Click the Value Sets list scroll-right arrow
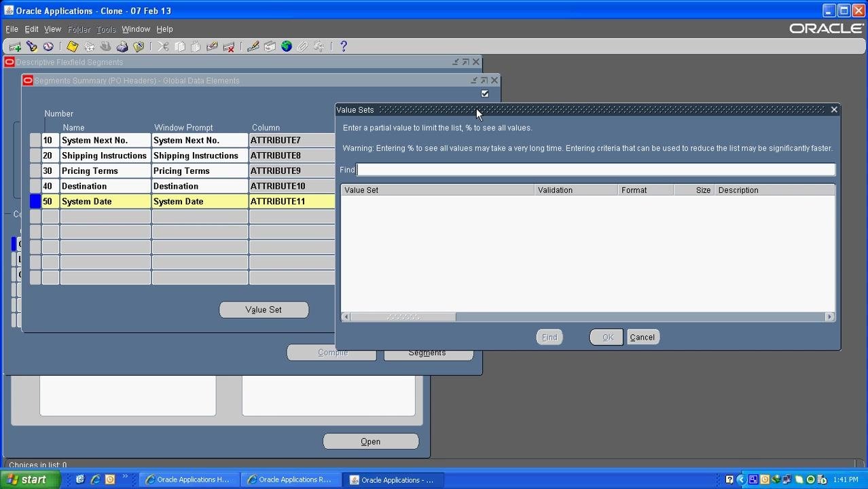Screen dimensions: 868x489 829,316
